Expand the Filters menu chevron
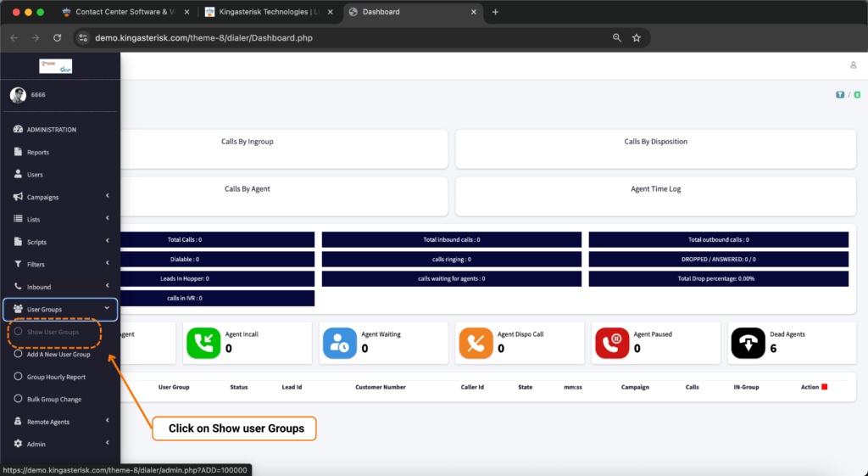This screenshot has height=476, width=868. tap(107, 263)
